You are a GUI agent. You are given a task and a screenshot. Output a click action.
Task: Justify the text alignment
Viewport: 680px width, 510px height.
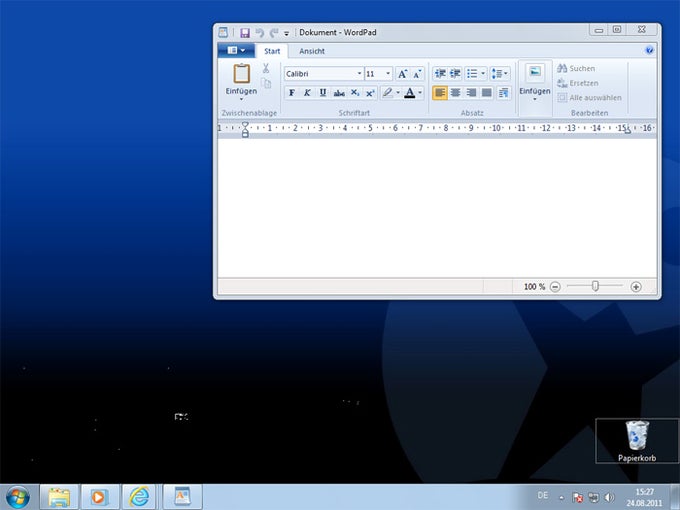pos(487,93)
